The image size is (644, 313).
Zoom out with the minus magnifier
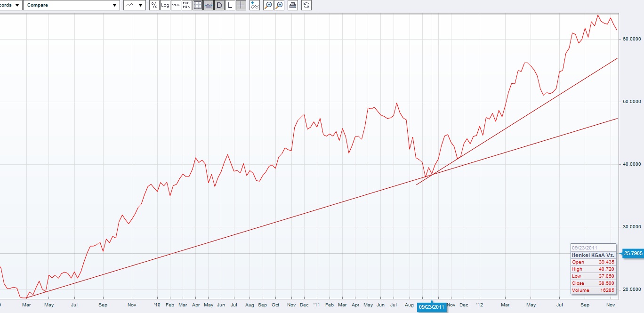[x=268, y=5]
